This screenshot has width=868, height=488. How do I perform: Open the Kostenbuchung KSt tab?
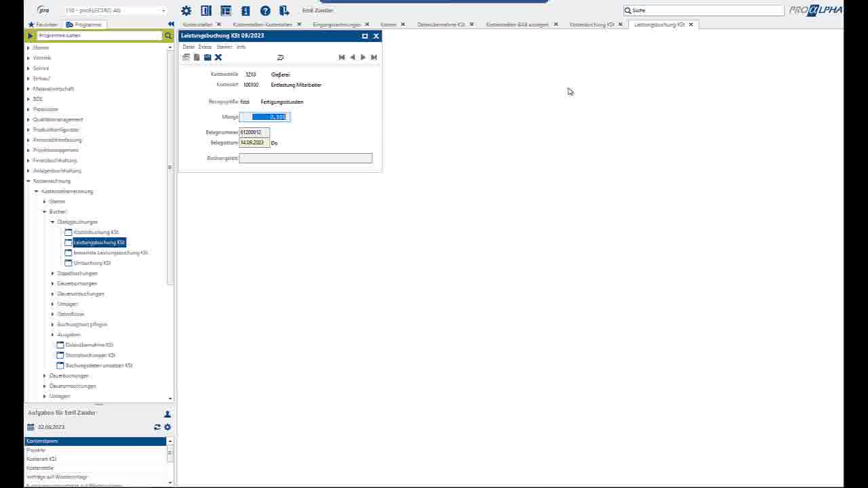coord(592,24)
